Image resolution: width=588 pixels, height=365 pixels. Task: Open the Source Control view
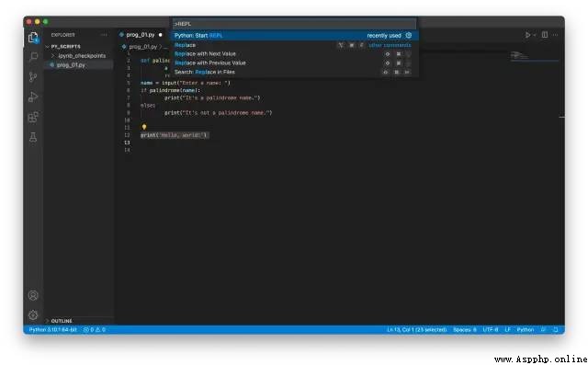pyautogui.click(x=33, y=77)
